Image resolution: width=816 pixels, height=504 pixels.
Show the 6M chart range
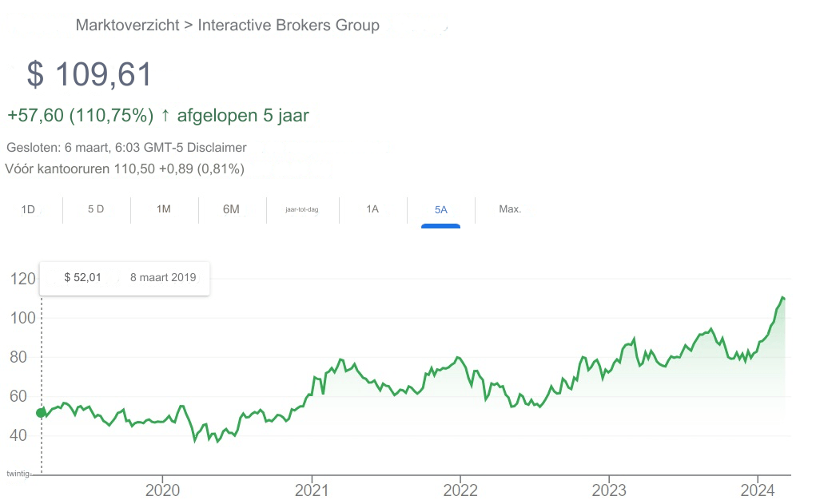[231, 209]
